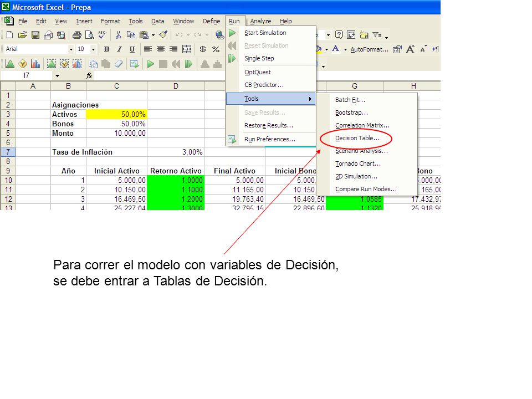Image resolution: width=532 pixels, height=399 pixels.
Task: Click the Define Assumption icon
Action: pos(10,64)
